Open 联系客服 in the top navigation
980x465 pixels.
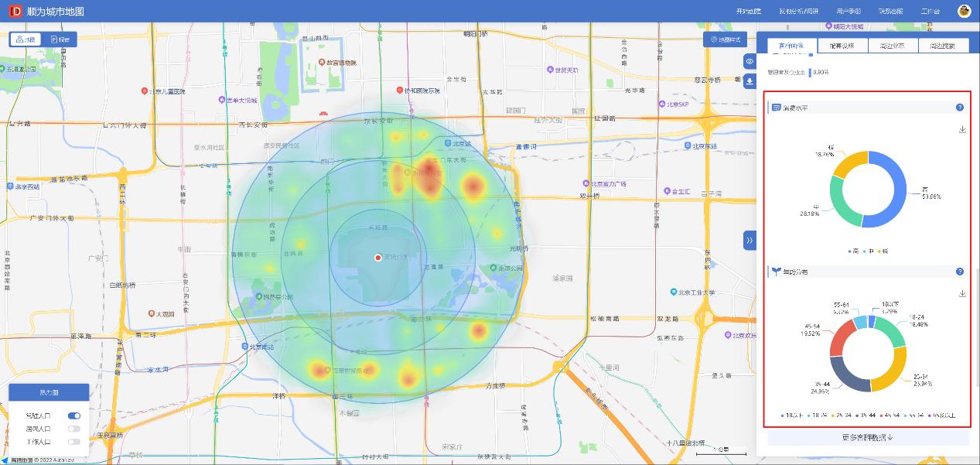pos(890,12)
